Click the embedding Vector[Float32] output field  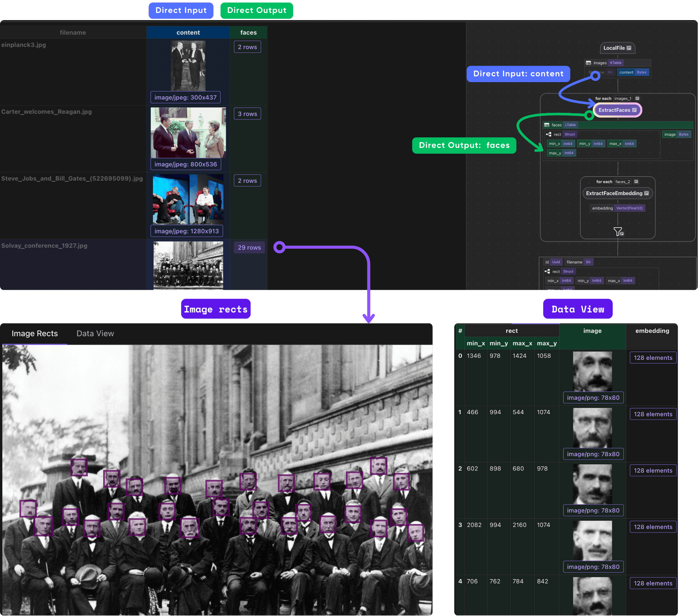[617, 208]
